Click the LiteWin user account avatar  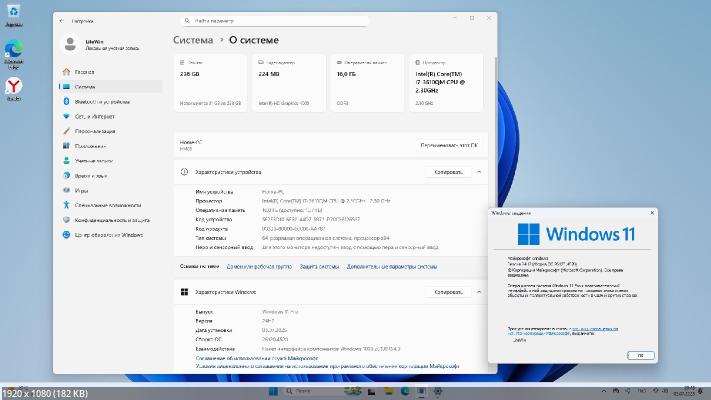tap(70, 44)
